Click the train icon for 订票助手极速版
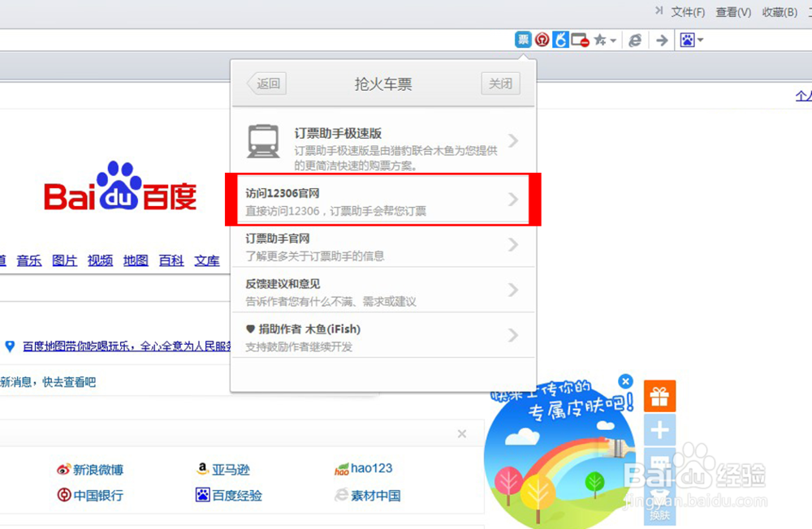 263,141
